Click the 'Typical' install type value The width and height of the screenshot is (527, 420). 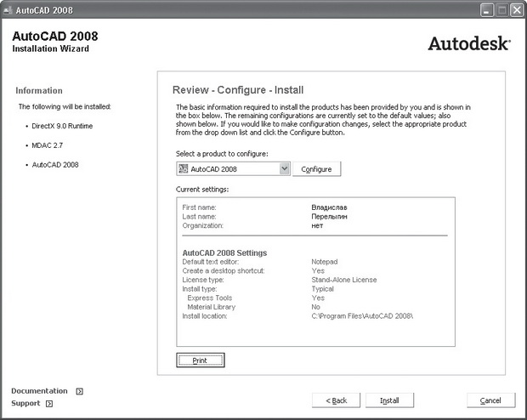pyautogui.click(x=322, y=289)
